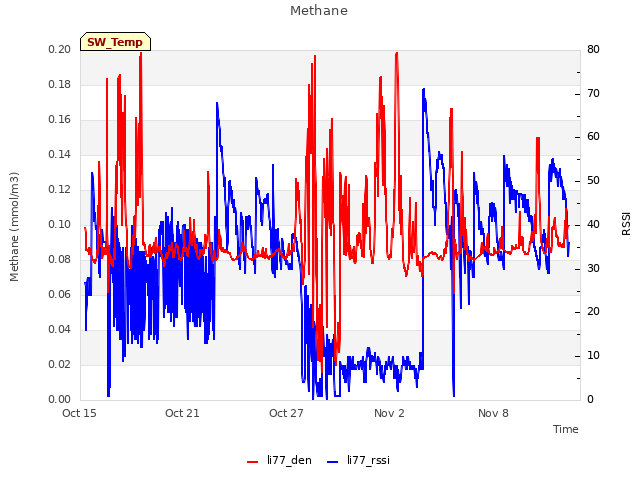Click the 30 RSSI axis value
The image size is (640, 480).
click(593, 268)
